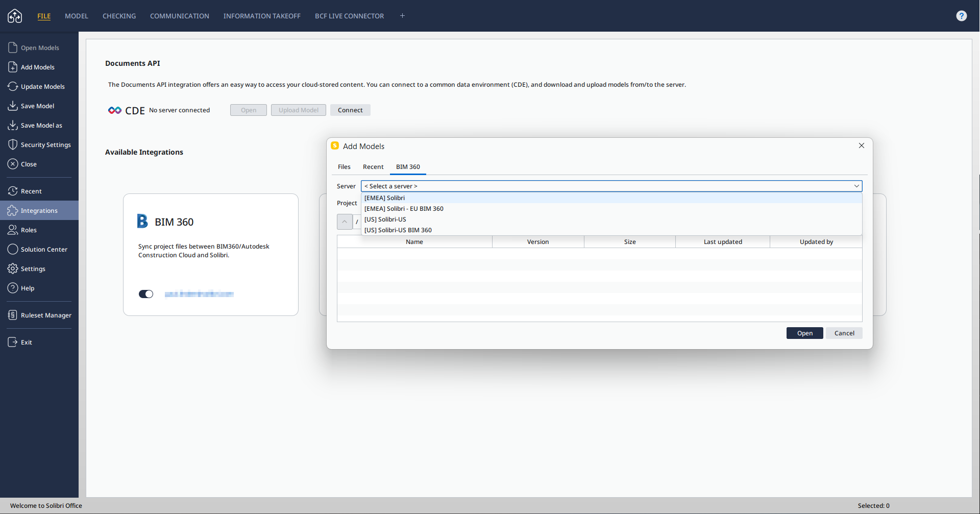Image resolution: width=980 pixels, height=514 pixels.
Task: Cancel the Add Models dialog
Action: coord(844,333)
